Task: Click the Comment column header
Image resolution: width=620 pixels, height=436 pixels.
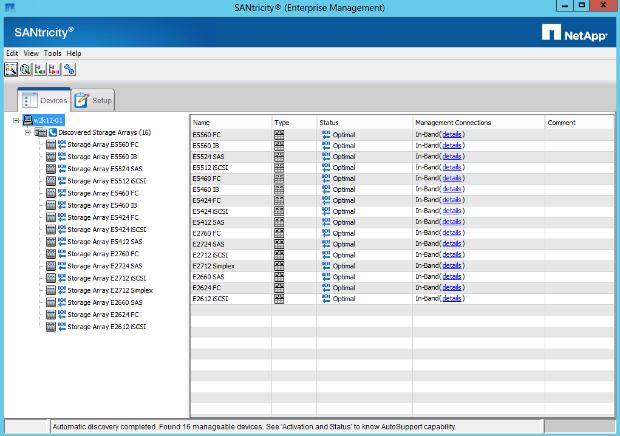Action: (579, 123)
